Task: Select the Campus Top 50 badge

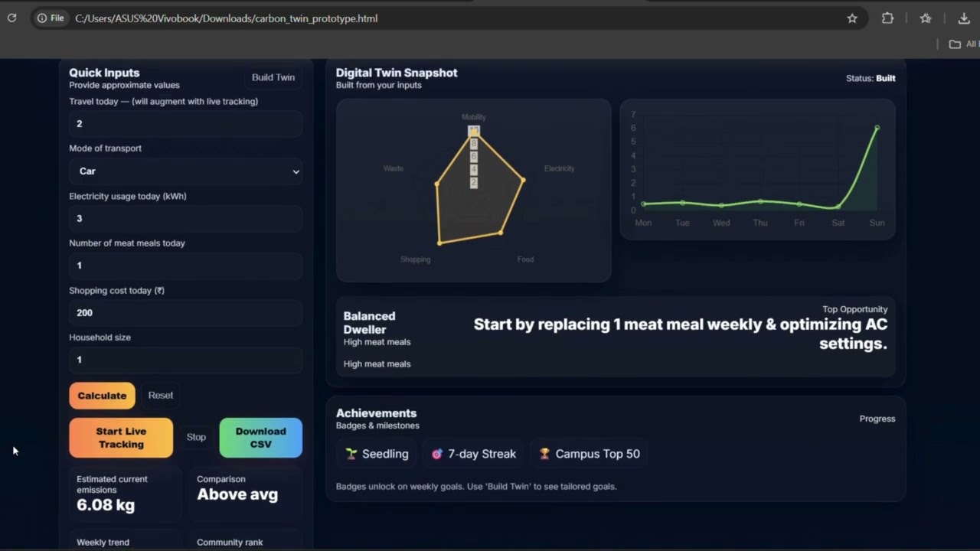Action: (x=589, y=454)
